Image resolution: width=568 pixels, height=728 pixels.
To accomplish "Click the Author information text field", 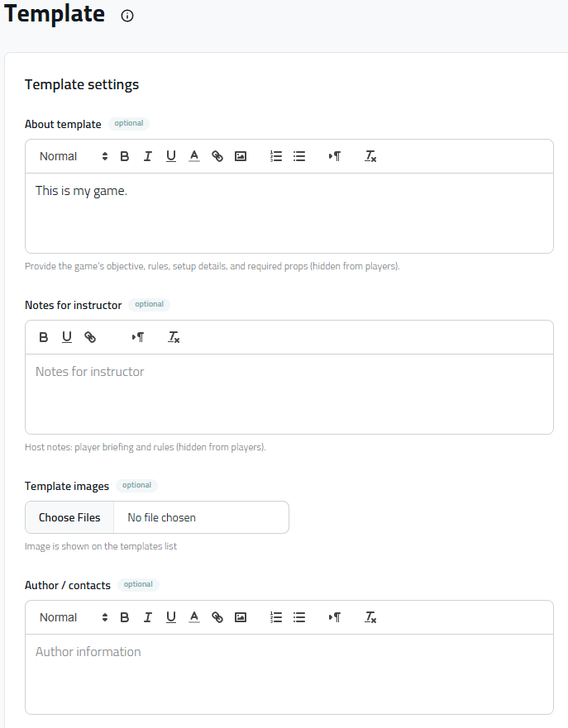I will (289, 672).
